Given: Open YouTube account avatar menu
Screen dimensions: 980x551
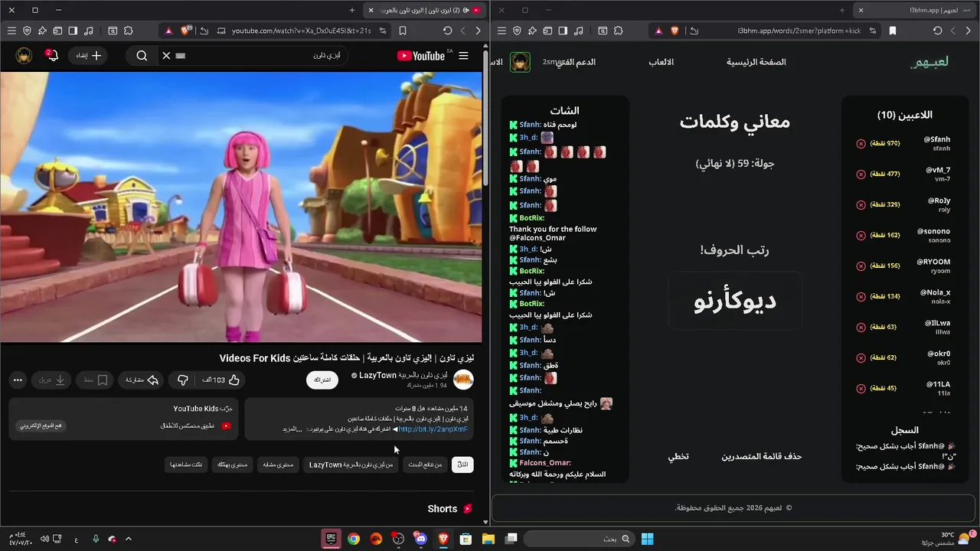Looking at the screenshot, I should (24, 56).
